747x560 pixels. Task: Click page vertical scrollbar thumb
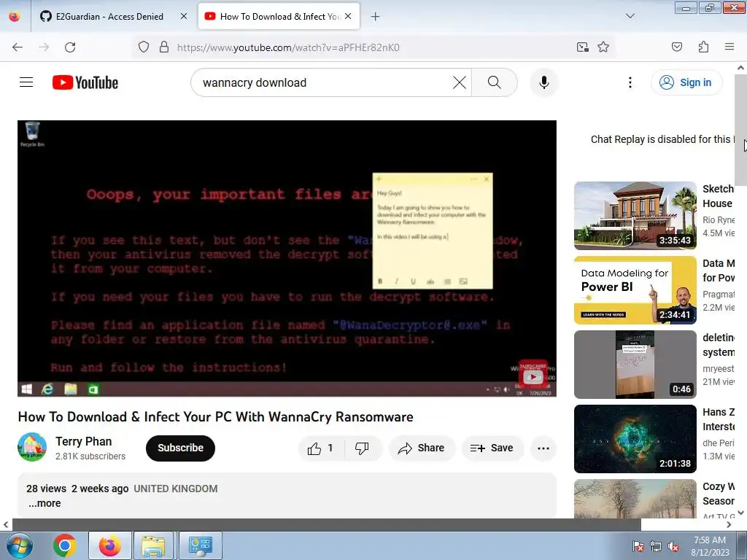pos(740,130)
